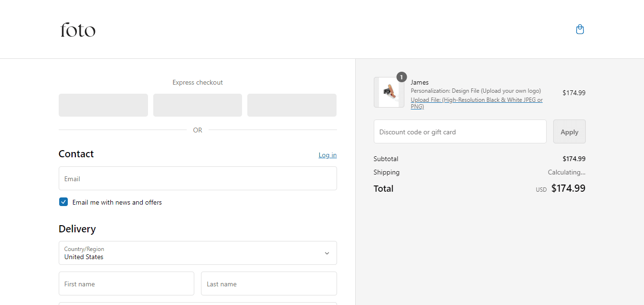
Task: Open the Country/Region dropdown
Action: click(198, 253)
